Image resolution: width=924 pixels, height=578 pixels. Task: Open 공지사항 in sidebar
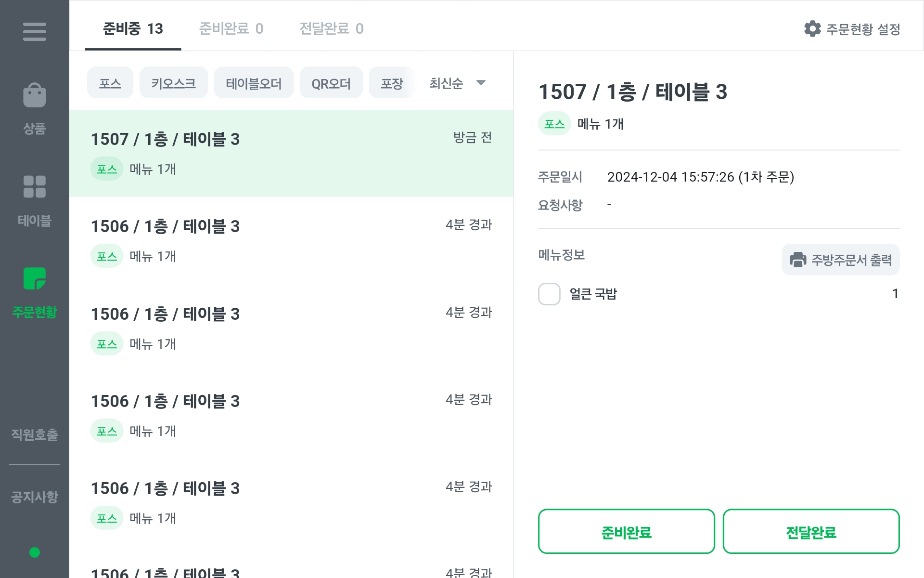coord(34,497)
